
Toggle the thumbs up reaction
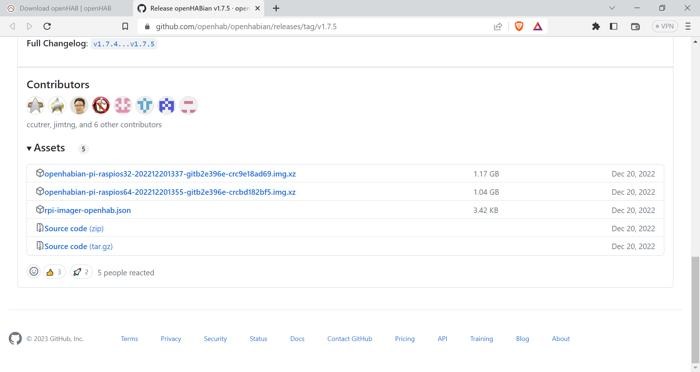click(54, 272)
